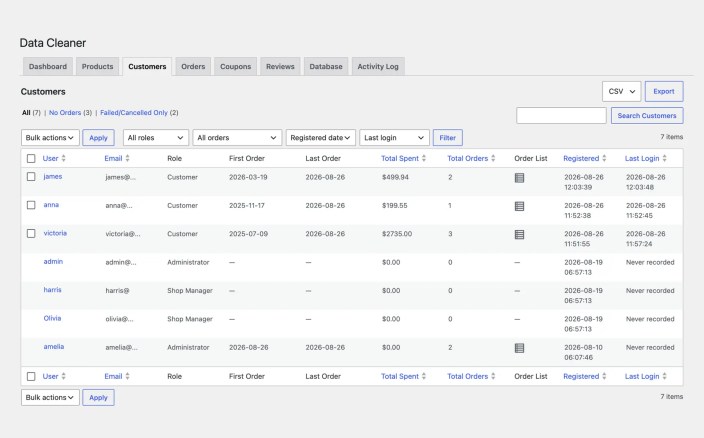Open order list icon for amelia

519,348
